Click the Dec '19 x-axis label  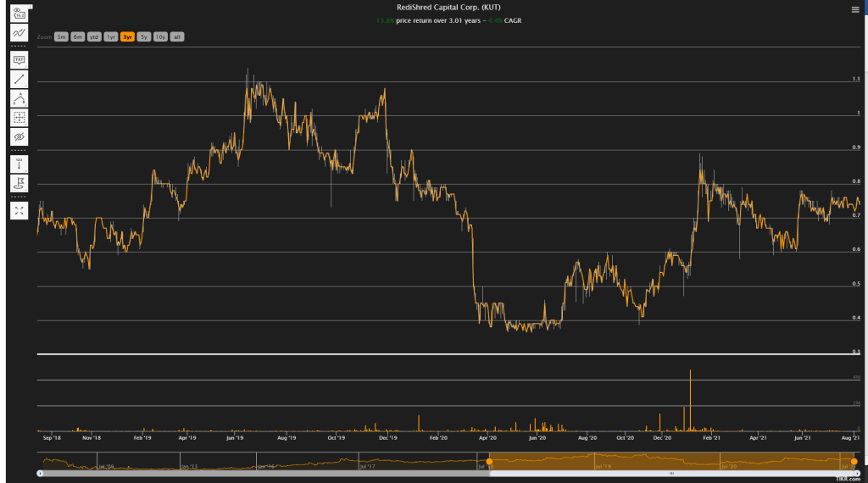coord(388,437)
